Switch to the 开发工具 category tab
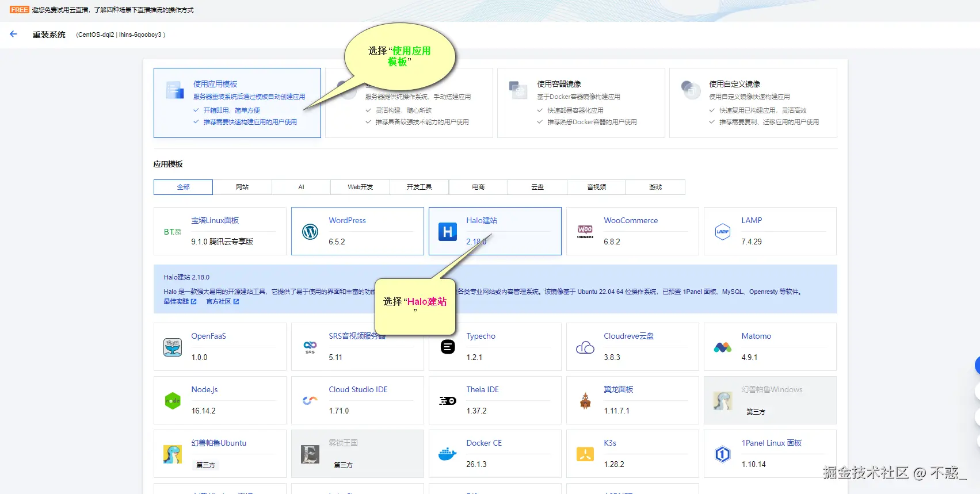This screenshot has height=494, width=980. pos(419,187)
